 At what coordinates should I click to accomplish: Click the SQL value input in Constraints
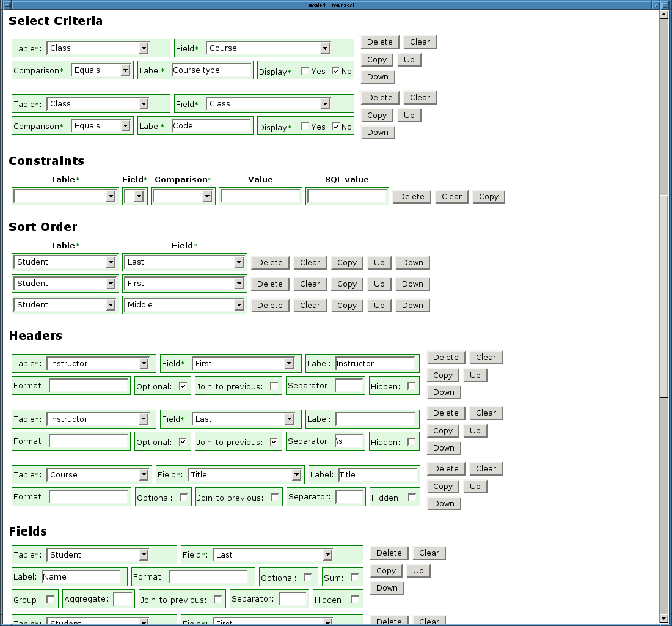click(347, 196)
